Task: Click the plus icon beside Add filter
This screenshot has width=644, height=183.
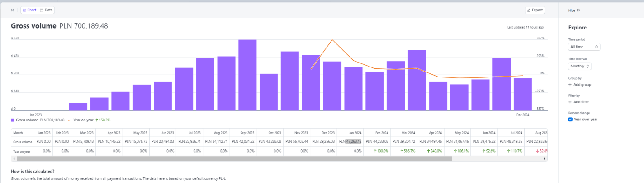Action: (x=570, y=102)
